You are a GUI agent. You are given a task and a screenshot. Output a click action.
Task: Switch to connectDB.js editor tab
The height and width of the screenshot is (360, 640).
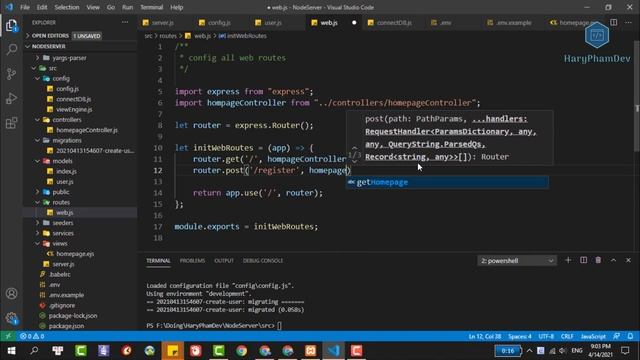394,22
